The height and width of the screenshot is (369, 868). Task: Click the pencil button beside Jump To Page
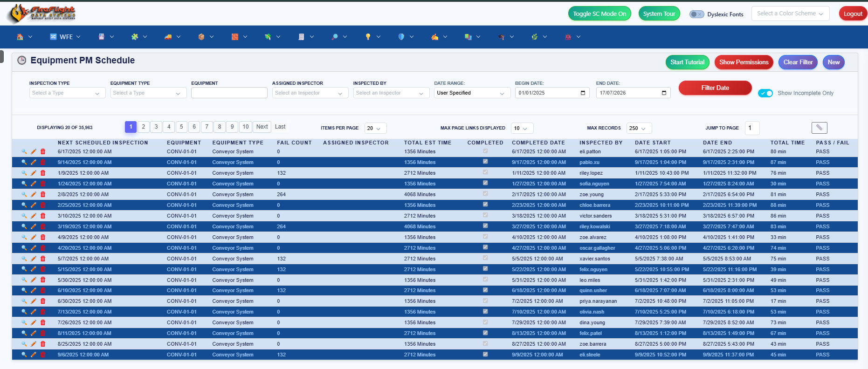(819, 128)
